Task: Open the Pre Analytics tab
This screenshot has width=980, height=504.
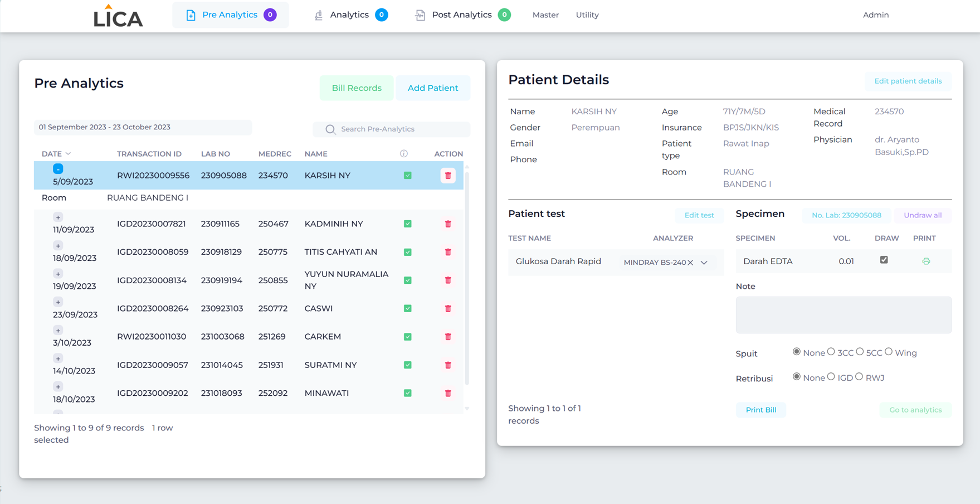Action: tap(231, 15)
